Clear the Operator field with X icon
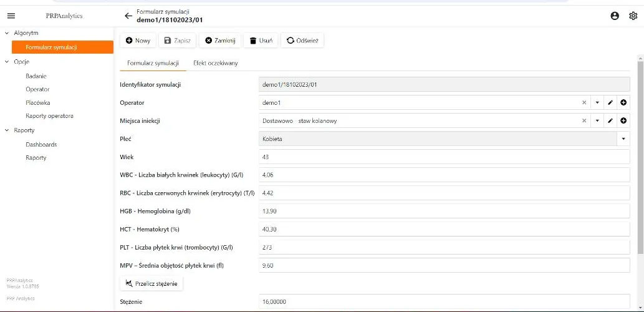 (584, 102)
